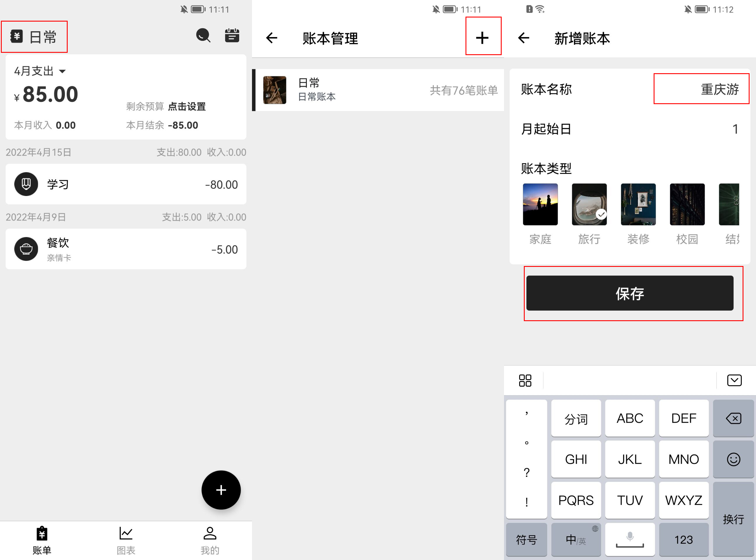Select the 装修 book type thumbnail
Image resolution: width=756 pixels, height=560 pixels.
(638, 205)
